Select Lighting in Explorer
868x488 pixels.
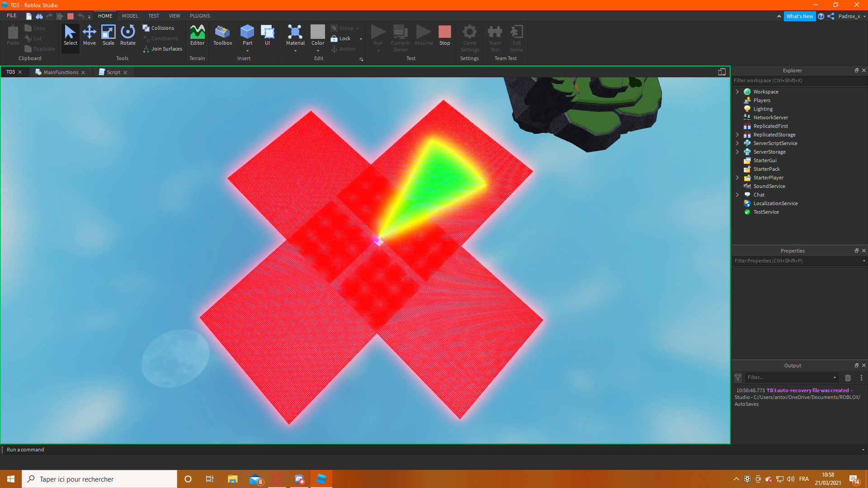coord(763,109)
